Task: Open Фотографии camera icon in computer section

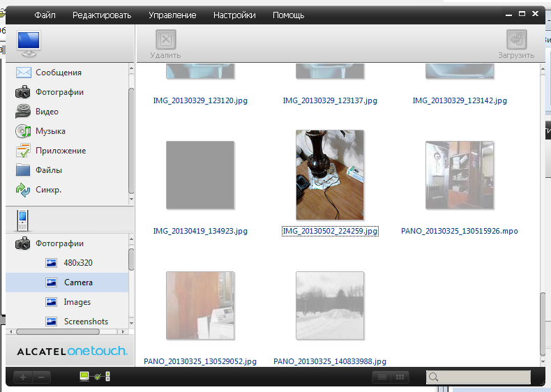Action: 23,92
